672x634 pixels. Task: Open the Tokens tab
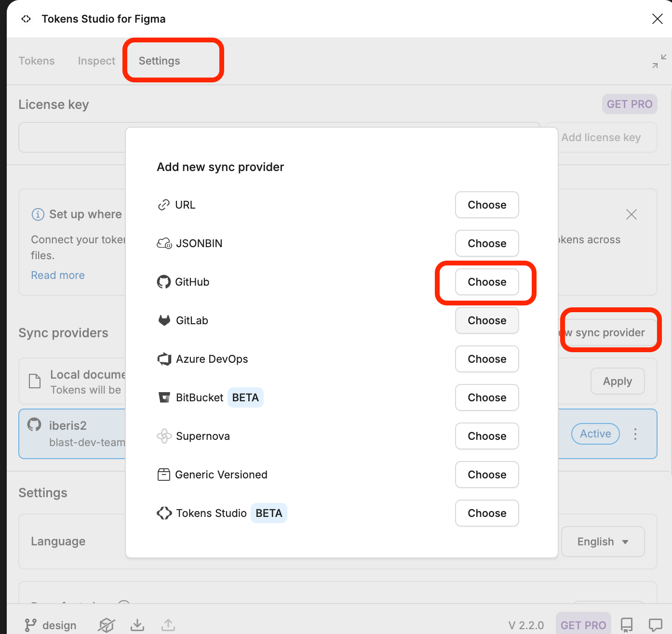coord(37,61)
